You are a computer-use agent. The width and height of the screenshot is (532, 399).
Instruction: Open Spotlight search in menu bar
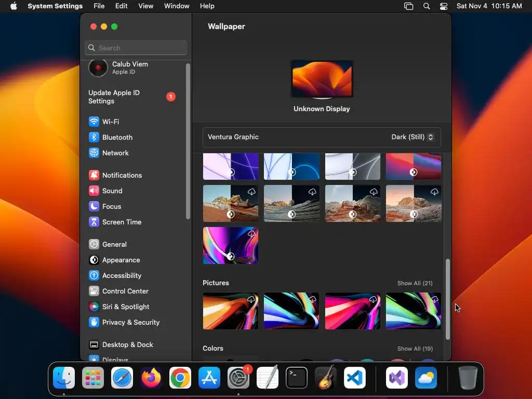(427, 6)
